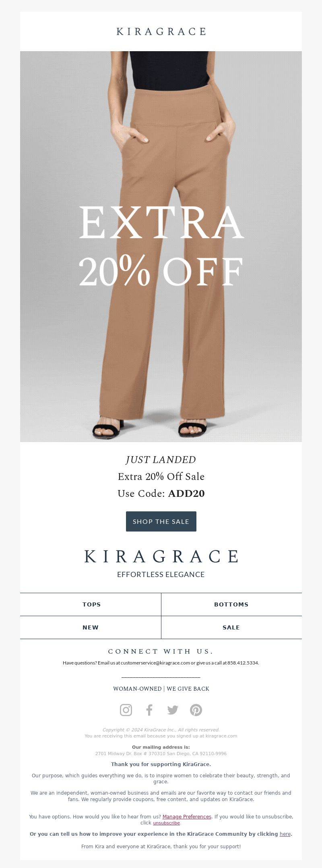Click the Connect With Us heading
This screenshot has height=868, width=322.
[161, 651]
